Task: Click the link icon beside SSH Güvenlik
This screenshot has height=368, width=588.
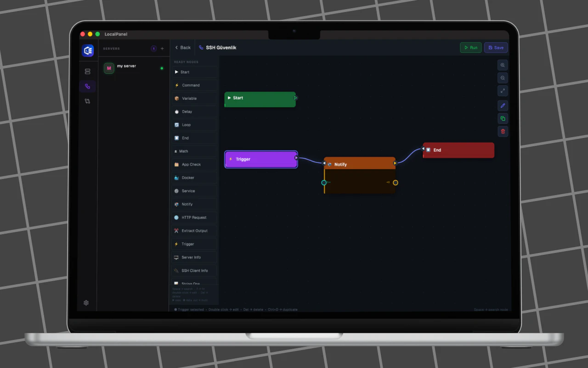Action: 201,48
